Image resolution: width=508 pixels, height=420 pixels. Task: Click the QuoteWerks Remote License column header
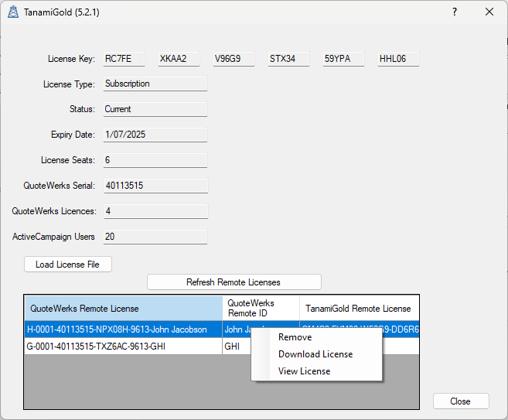(x=122, y=309)
